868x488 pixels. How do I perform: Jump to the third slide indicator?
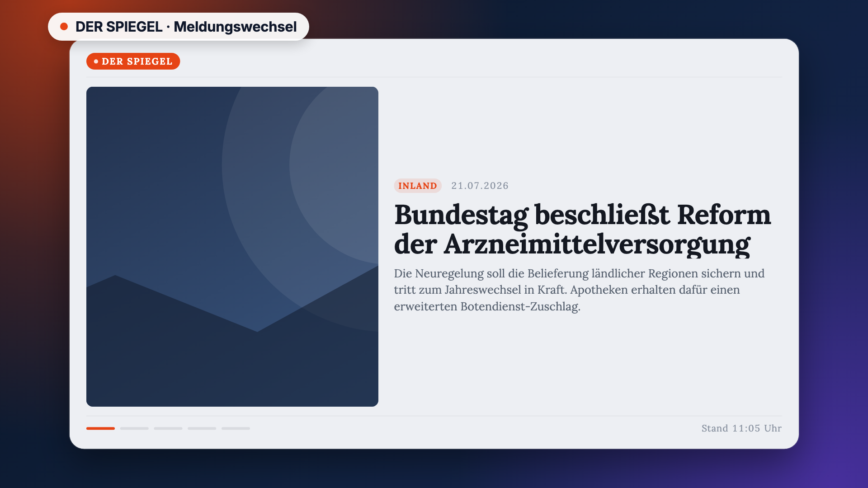click(x=168, y=428)
